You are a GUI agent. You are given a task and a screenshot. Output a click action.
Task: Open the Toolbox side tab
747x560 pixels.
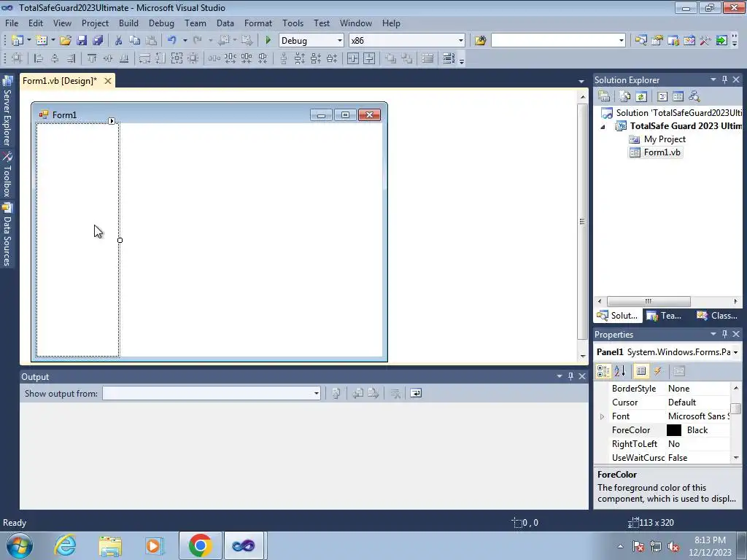tap(7, 174)
